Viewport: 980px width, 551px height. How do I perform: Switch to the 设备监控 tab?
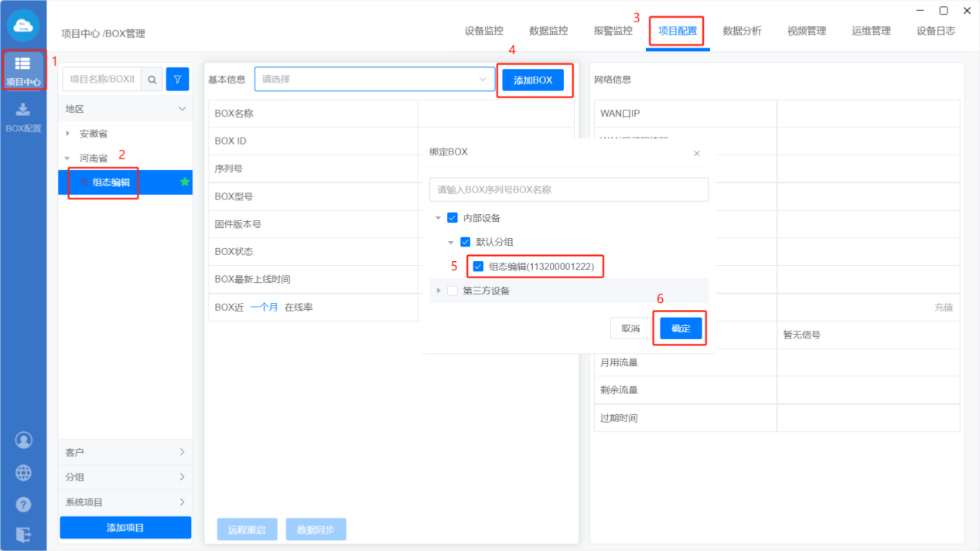pyautogui.click(x=483, y=31)
